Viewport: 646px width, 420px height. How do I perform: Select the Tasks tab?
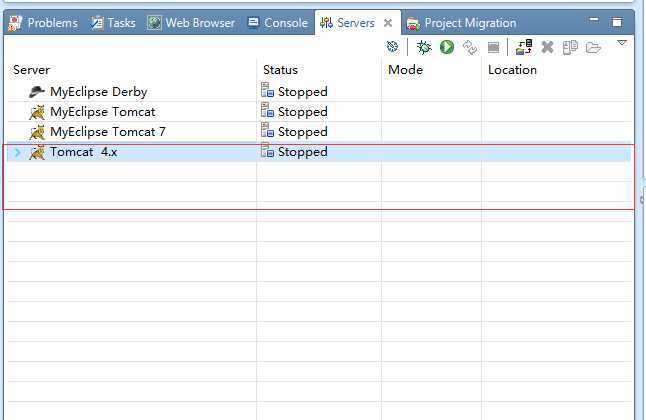pos(113,23)
